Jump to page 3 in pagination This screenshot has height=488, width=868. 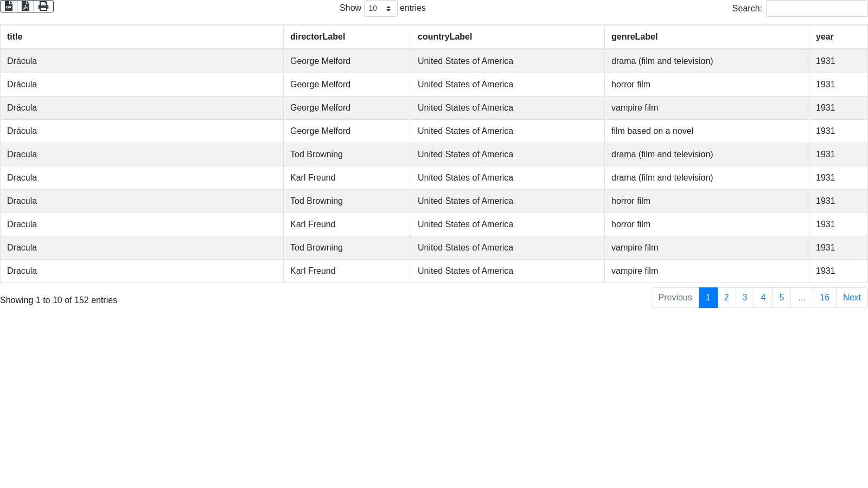(x=745, y=298)
